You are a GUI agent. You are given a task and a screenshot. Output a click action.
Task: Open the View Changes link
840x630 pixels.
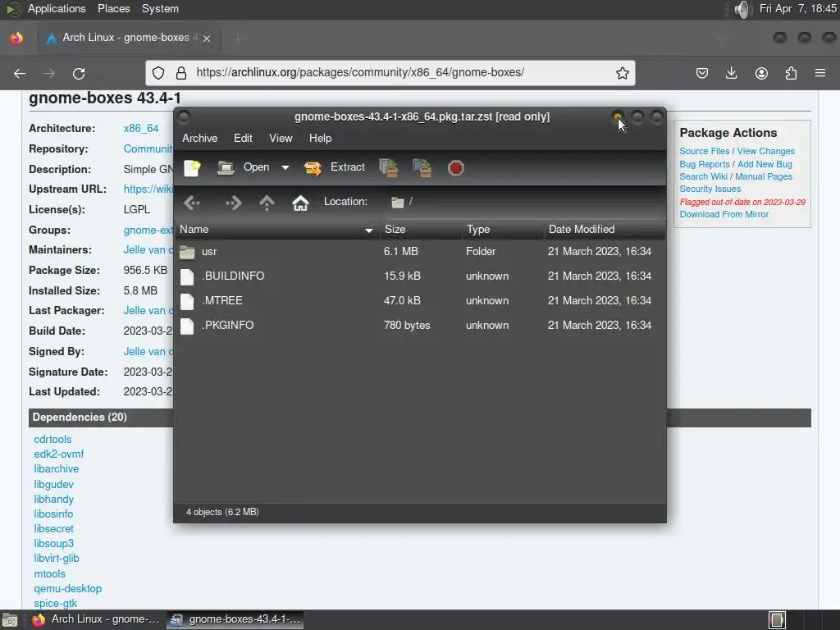click(x=766, y=151)
